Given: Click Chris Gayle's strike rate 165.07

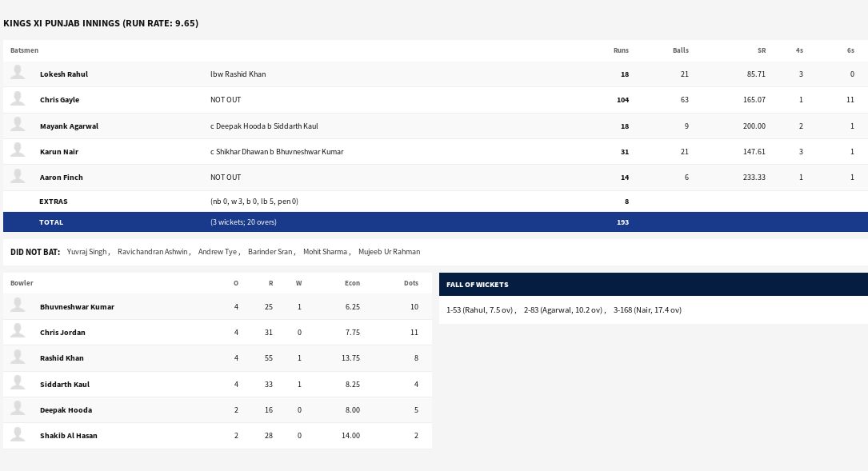Looking at the screenshot, I should point(754,100).
